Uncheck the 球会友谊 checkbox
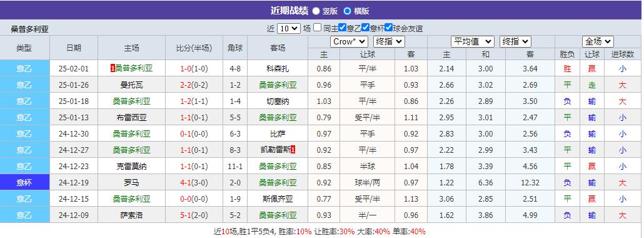644x238 pixels. point(388,28)
